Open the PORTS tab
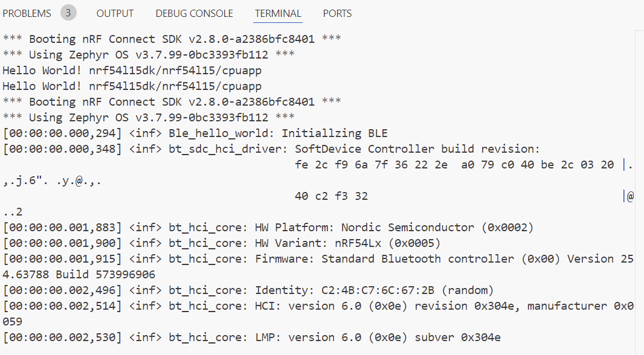 337,13
